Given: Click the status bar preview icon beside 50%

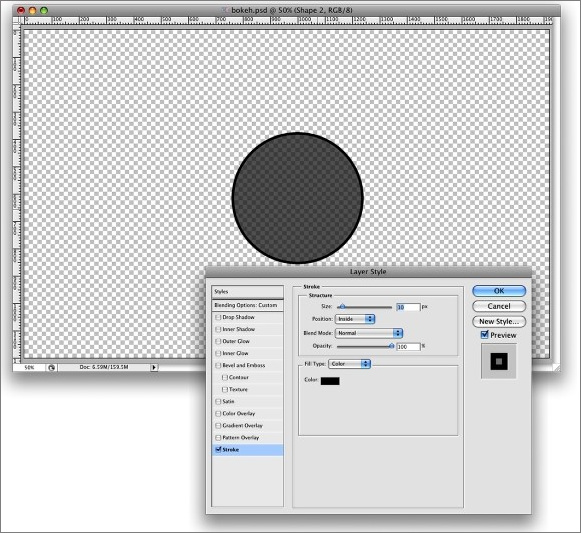Looking at the screenshot, I should 52,367.
